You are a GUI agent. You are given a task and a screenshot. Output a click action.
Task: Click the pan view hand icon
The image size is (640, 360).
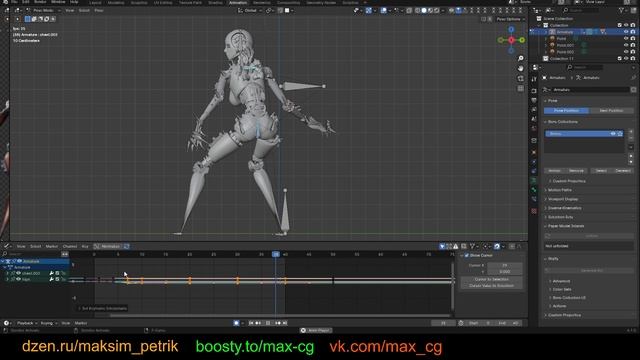(x=520, y=68)
